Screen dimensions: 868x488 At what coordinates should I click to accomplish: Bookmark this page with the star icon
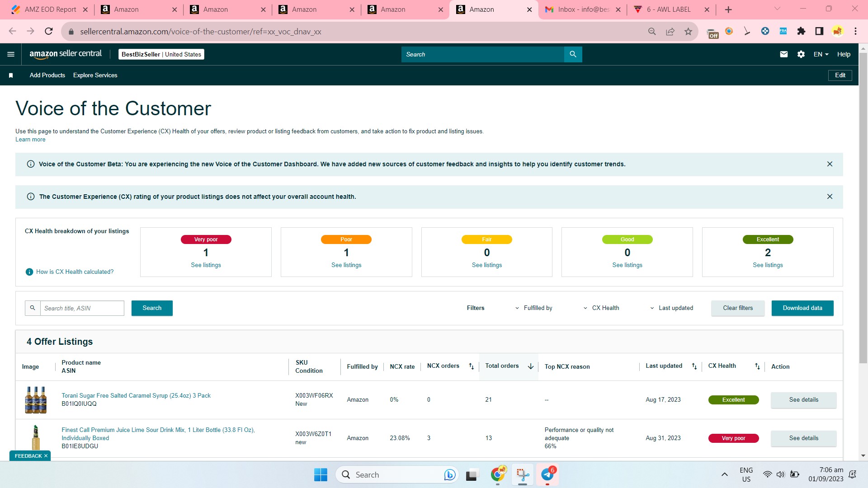point(688,31)
